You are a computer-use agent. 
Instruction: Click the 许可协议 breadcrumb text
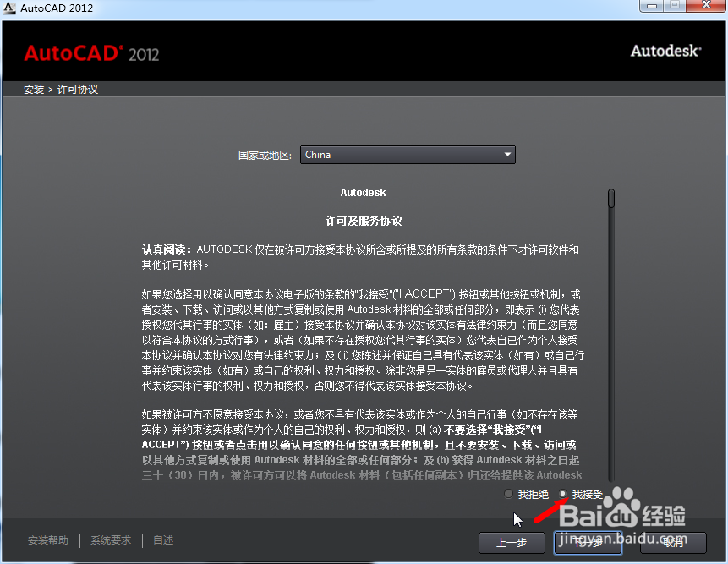[78, 89]
